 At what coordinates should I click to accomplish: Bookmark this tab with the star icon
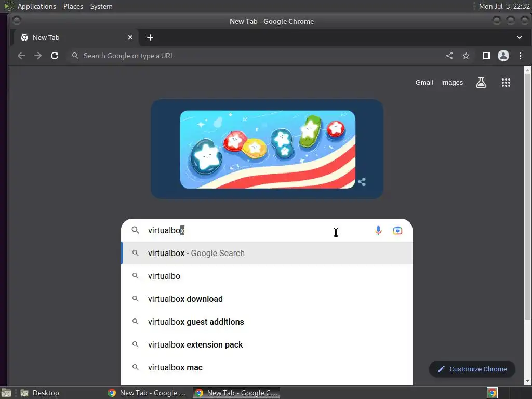coord(466,56)
